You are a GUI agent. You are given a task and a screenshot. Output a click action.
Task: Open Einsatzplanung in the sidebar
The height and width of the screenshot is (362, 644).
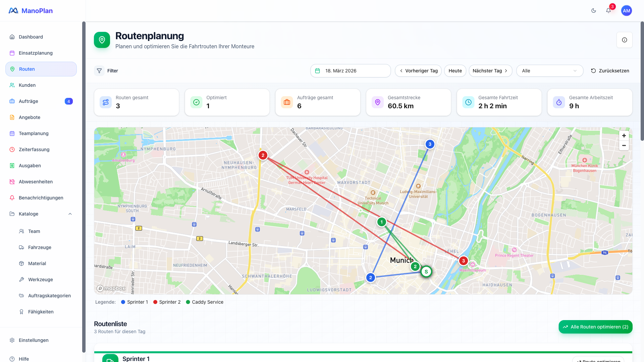[36, 53]
